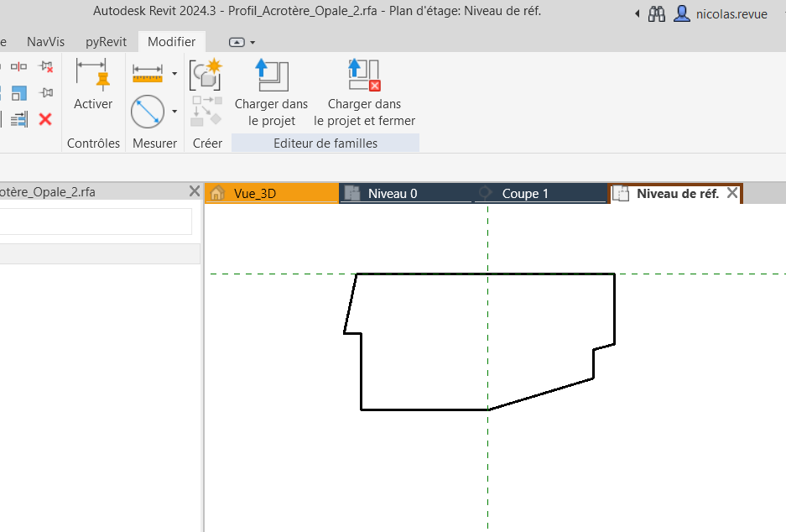Select the Modifier ribbon tab
Viewport: 786px width, 532px height.
coord(171,42)
